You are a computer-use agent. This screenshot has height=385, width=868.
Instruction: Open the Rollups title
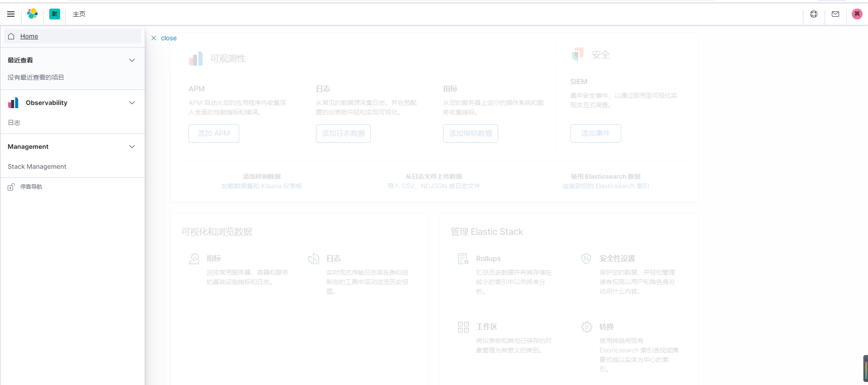(x=488, y=258)
